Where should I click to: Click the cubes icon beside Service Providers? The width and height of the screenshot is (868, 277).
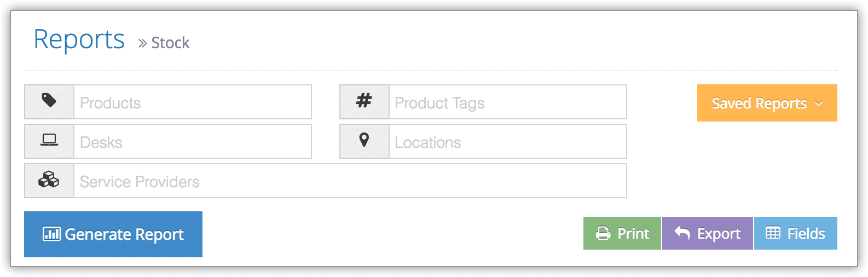click(x=49, y=179)
